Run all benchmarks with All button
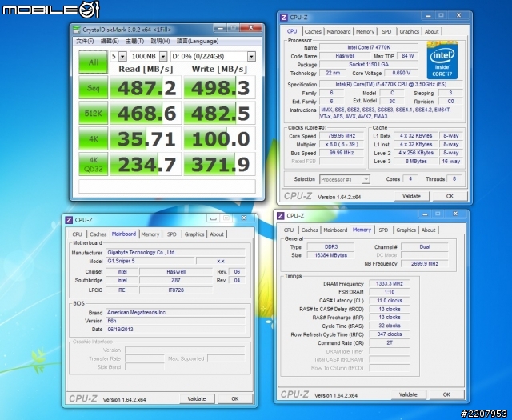 (94, 62)
